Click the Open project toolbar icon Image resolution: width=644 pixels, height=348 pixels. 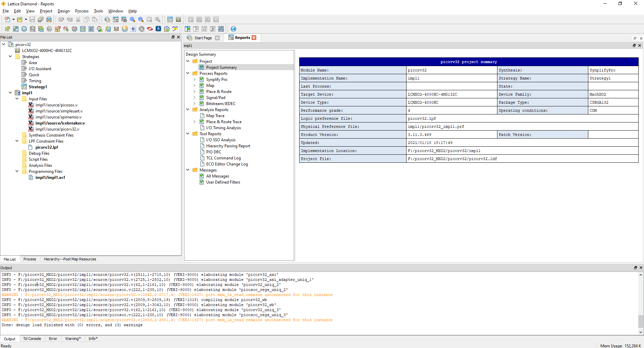click(20, 19)
